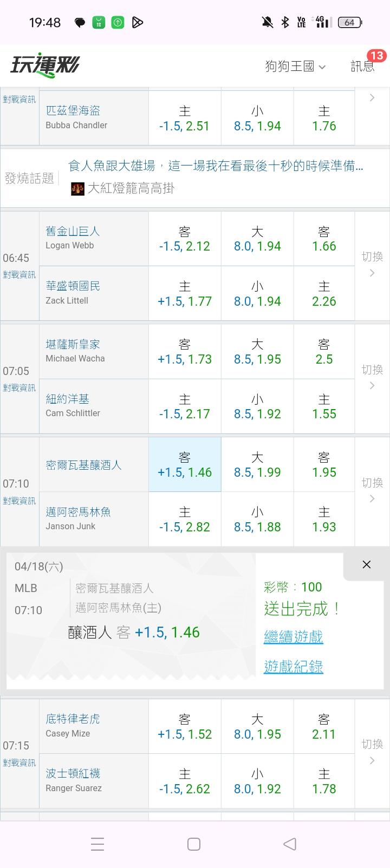The height and width of the screenshot is (868, 390).
Task: Click 繼續遊戲 link
Action: click(294, 637)
